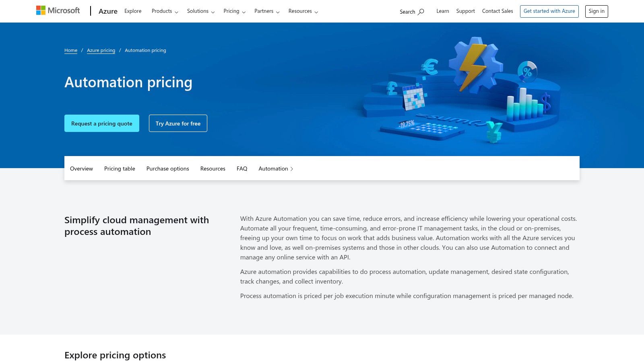Expand the Products dropdown menu
This screenshot has height=362, width=644.
(165, 11)
